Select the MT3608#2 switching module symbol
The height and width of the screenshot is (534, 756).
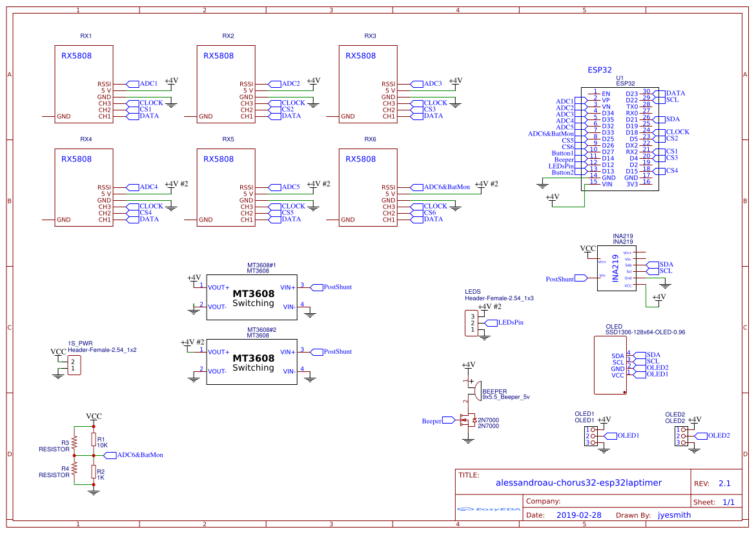tap(252, 362)
